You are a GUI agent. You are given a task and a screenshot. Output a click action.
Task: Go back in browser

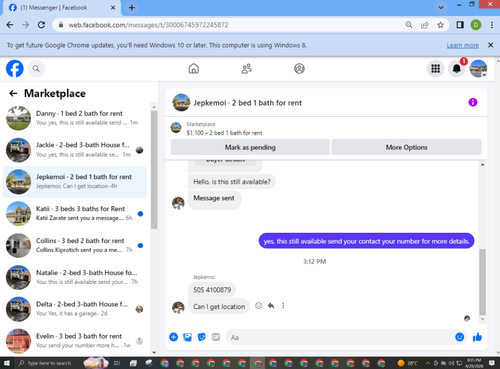10,25
